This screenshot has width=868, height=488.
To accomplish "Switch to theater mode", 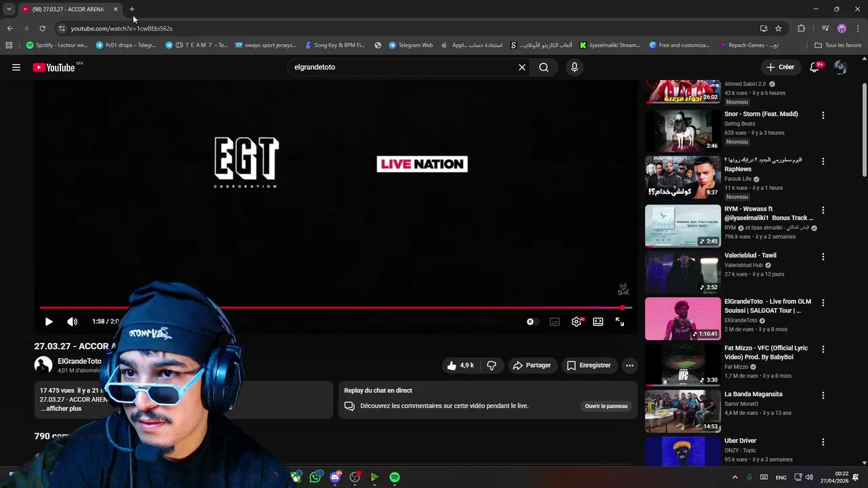I will [598, 322].
